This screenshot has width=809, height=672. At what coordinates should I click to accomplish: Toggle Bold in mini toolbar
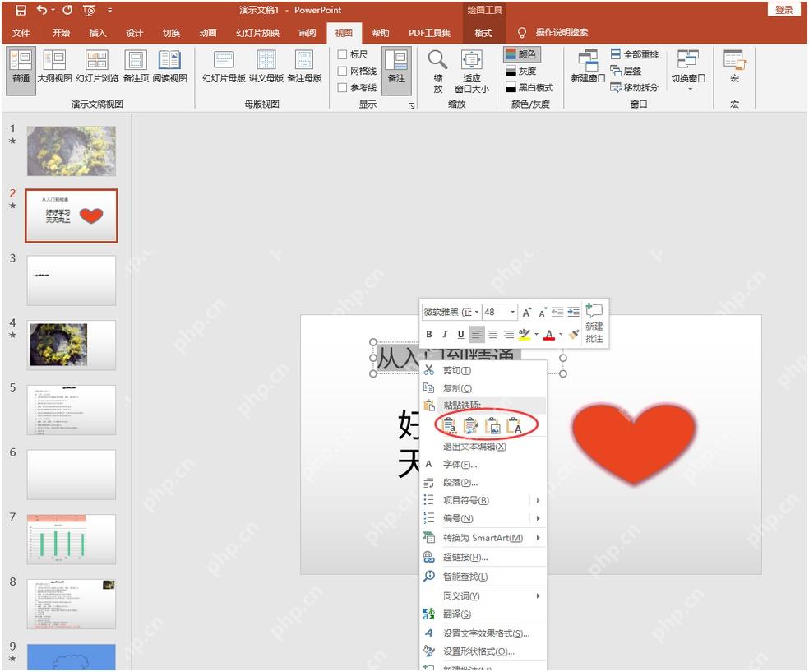point(428,335)
